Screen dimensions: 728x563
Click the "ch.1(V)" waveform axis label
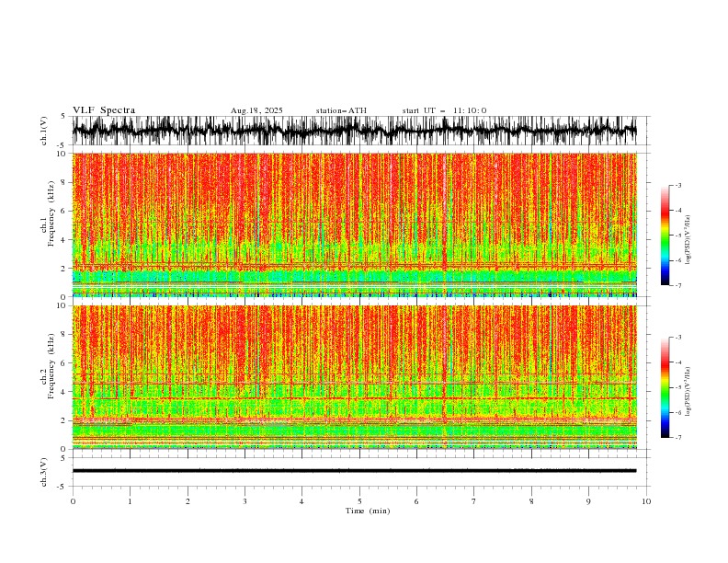44,131
